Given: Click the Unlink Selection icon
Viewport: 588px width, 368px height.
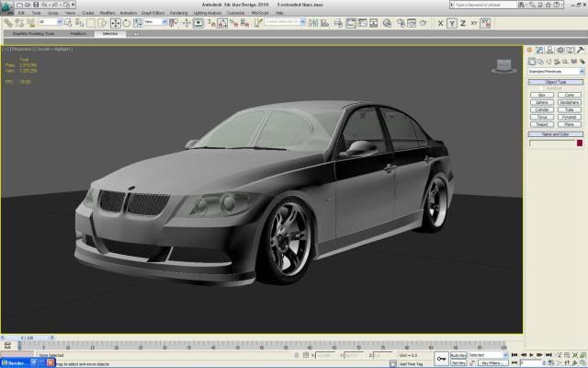Looking at the screenshot, I should (x=19, y=23).
